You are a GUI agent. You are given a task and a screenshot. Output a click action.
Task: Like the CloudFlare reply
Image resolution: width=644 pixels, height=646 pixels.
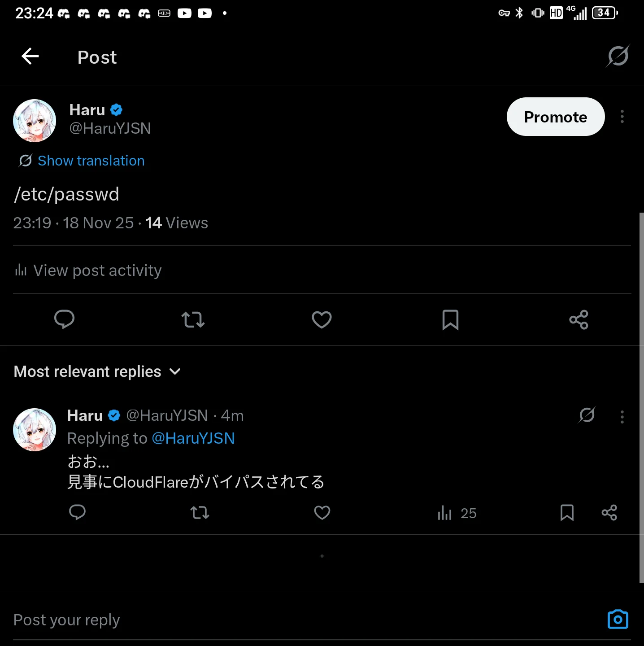(x=322, y=512)
